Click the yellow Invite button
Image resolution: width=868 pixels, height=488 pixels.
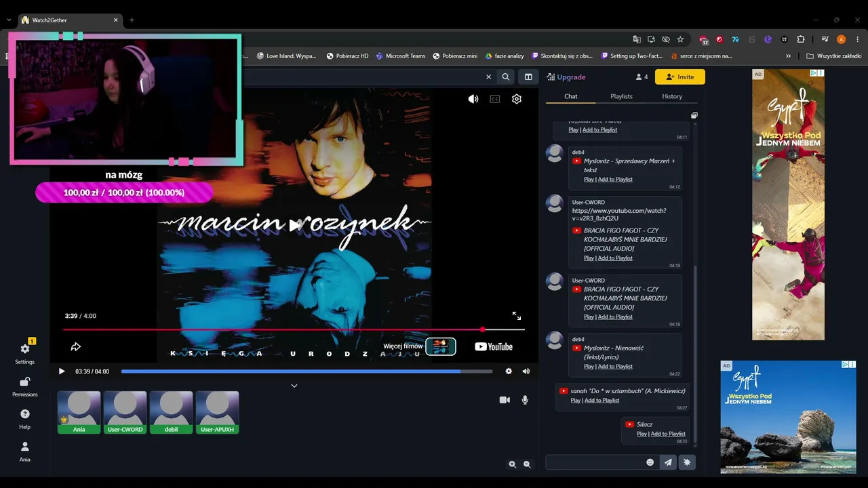[x=680, y=77]
